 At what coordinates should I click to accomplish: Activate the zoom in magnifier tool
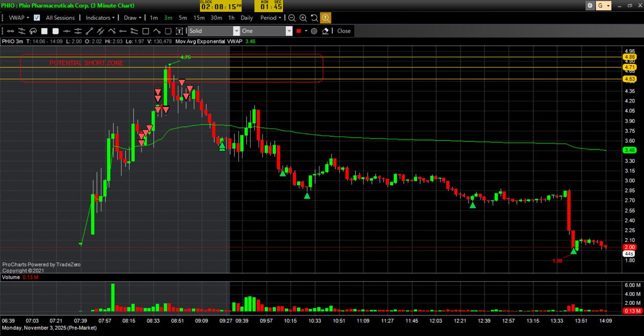[x=302, y=18]
